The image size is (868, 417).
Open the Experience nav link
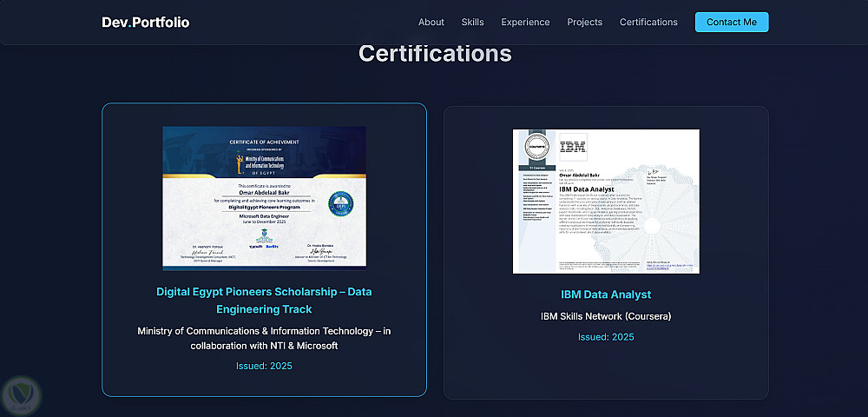pos(525,22)
